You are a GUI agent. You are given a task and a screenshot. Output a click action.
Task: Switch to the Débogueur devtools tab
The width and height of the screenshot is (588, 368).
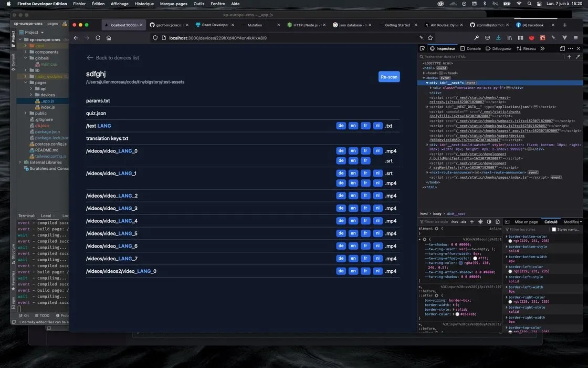coord(499,48)
